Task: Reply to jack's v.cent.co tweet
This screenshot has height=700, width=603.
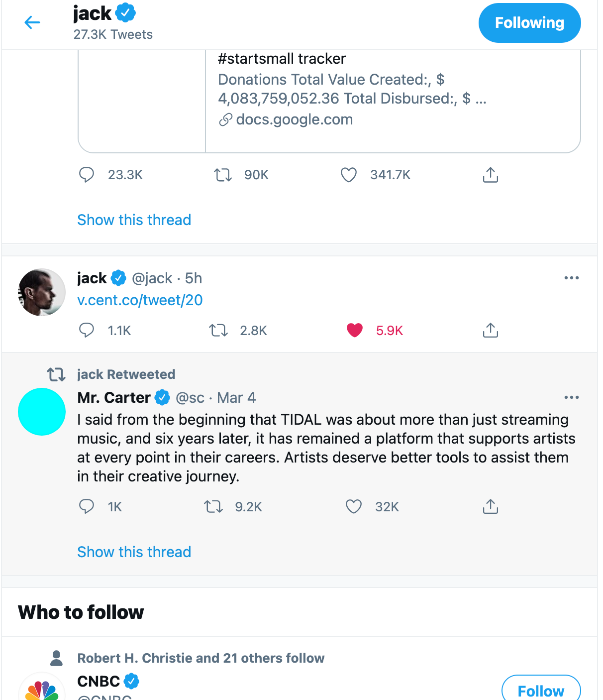Action: (x=87, y=330)
